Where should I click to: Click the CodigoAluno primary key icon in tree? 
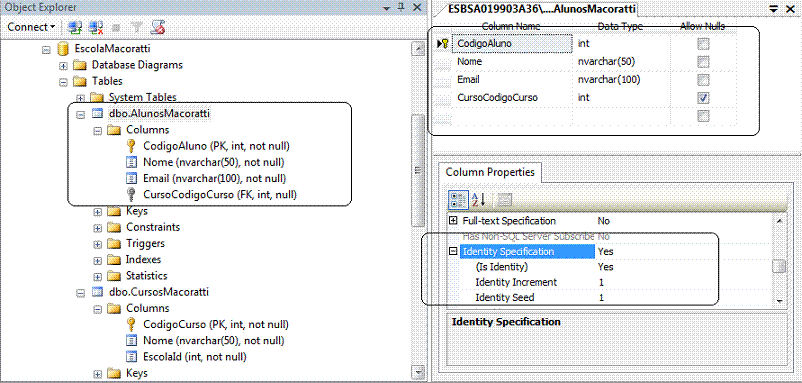131,146
